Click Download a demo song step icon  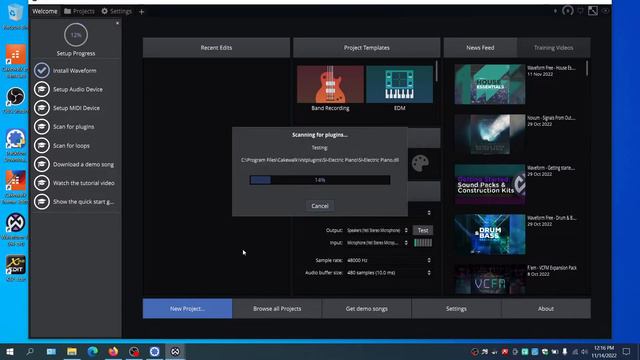(42, 164)
